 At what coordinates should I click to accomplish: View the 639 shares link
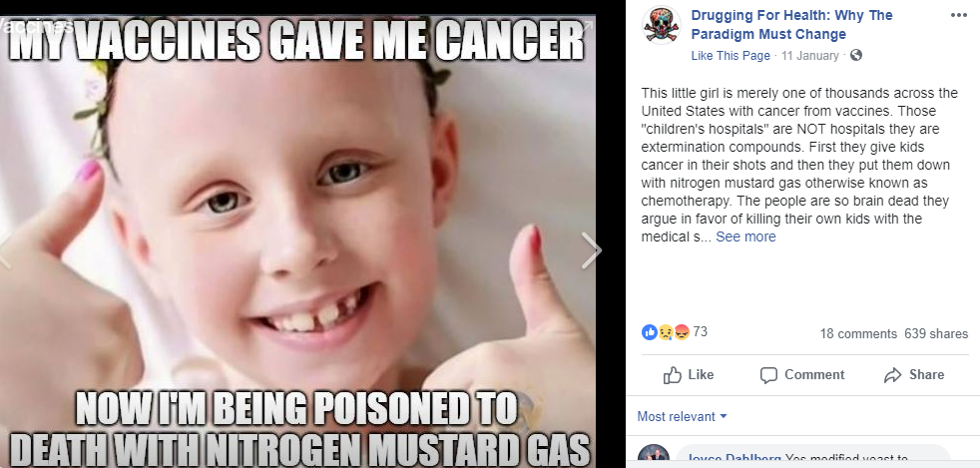(x=936, y=333)
